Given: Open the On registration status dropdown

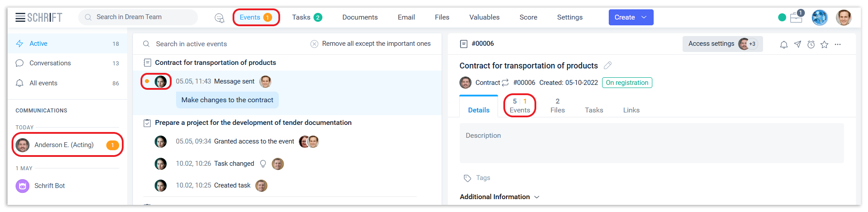Looking at the screenshot, I should (x=627, y=83).
